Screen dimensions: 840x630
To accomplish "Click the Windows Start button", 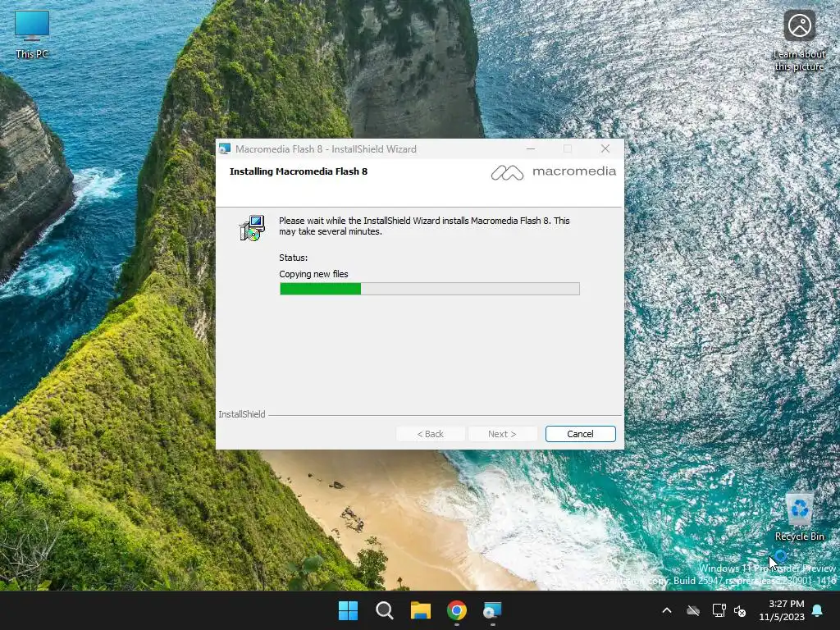I will coord(348,610).
